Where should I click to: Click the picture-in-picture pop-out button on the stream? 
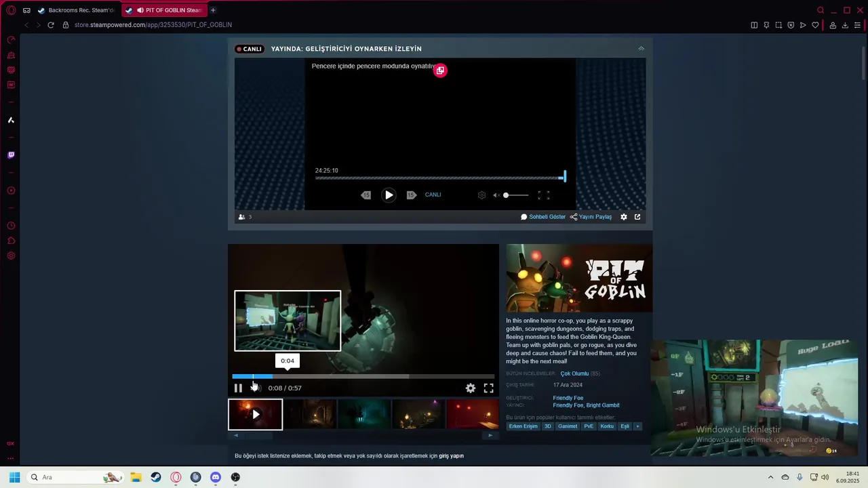click(440, 70)
